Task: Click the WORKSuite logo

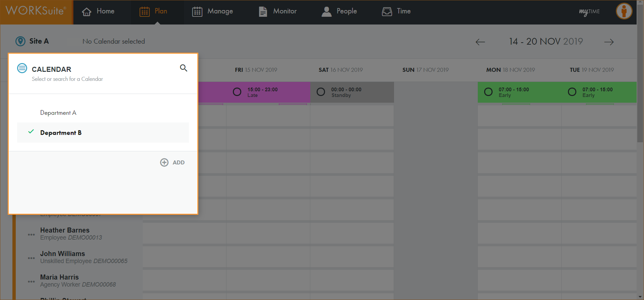Action: [36, 11]
